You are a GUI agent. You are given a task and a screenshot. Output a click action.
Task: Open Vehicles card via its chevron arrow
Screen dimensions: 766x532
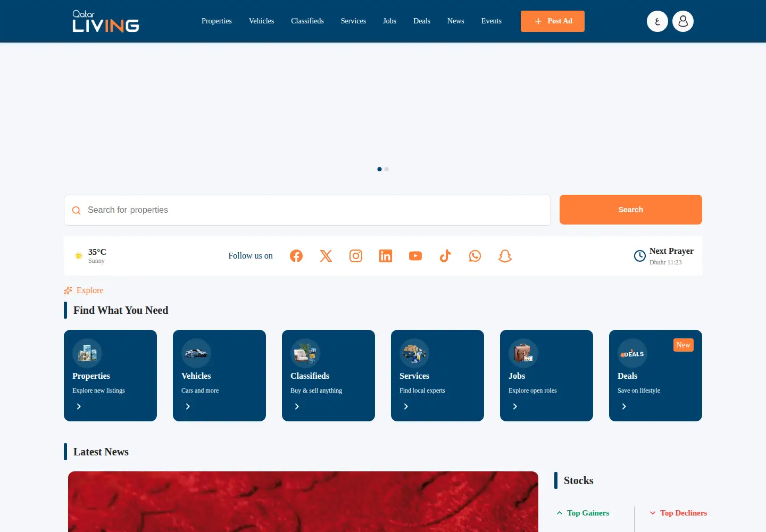click(188, 406)
